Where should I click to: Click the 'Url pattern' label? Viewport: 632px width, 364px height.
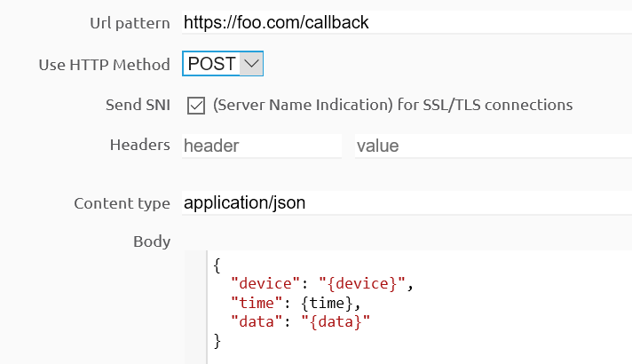tap(130, 22)
